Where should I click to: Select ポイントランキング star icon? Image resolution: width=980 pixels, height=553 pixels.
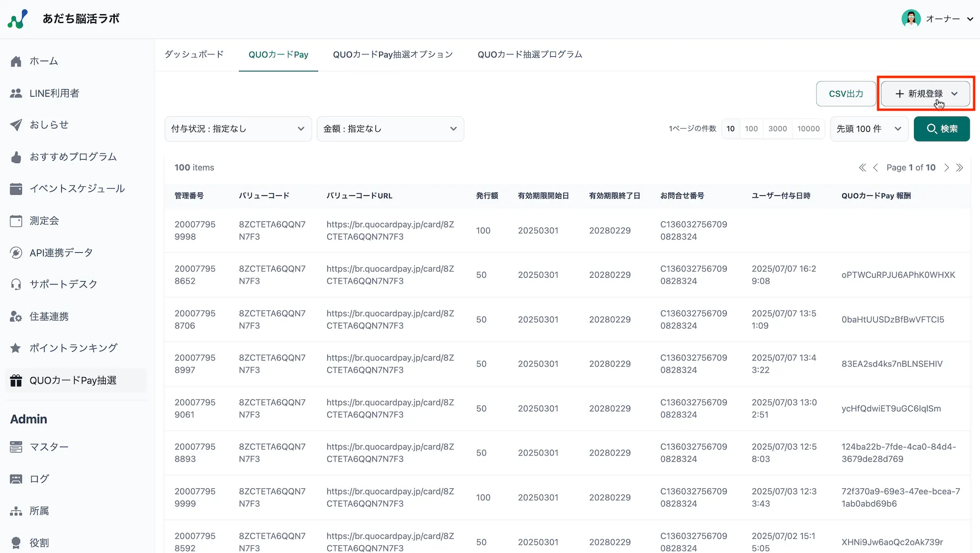click(16, 348)
